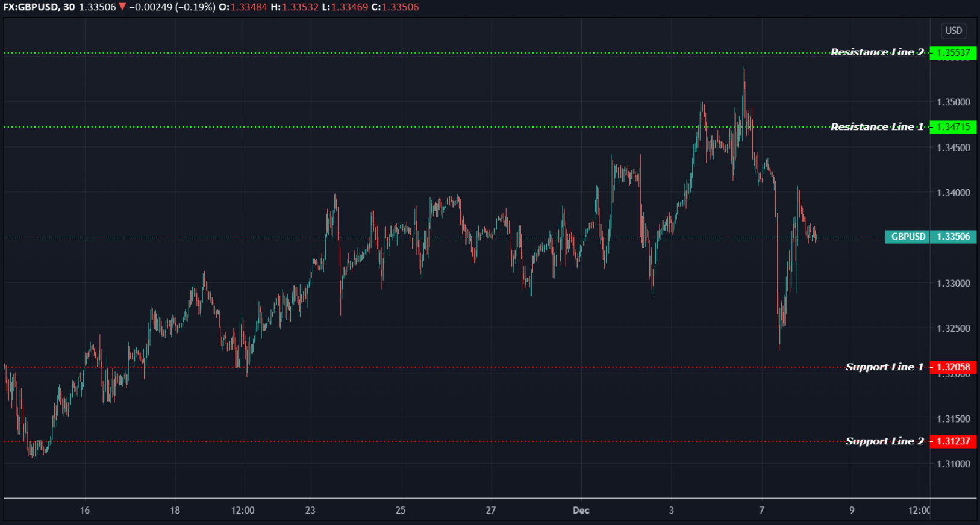Click the 25 date label on time axis
Image resolution: width=980 pixels, height=525 pixels.
pos(401,511)
